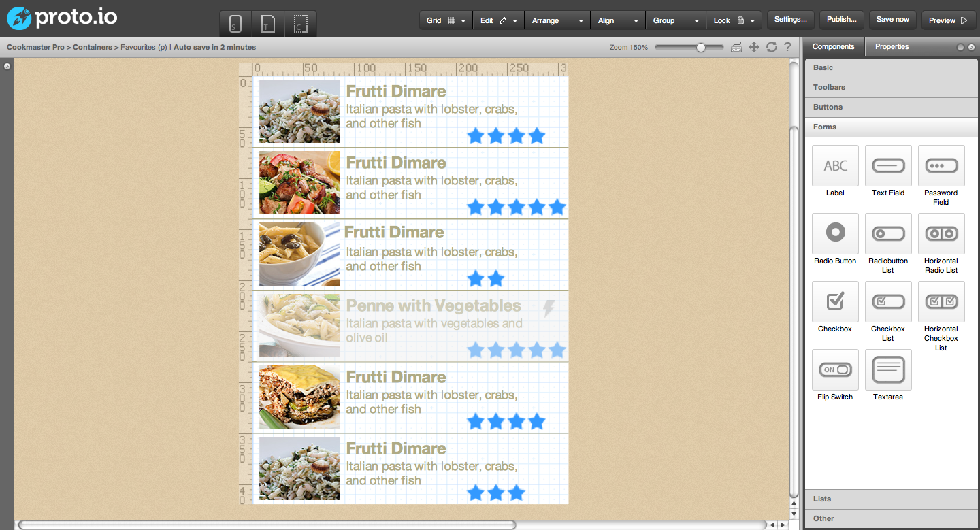Click the refresh canvas icon
Viewport: 980px width, 530px height.
(x=771, y=47)
